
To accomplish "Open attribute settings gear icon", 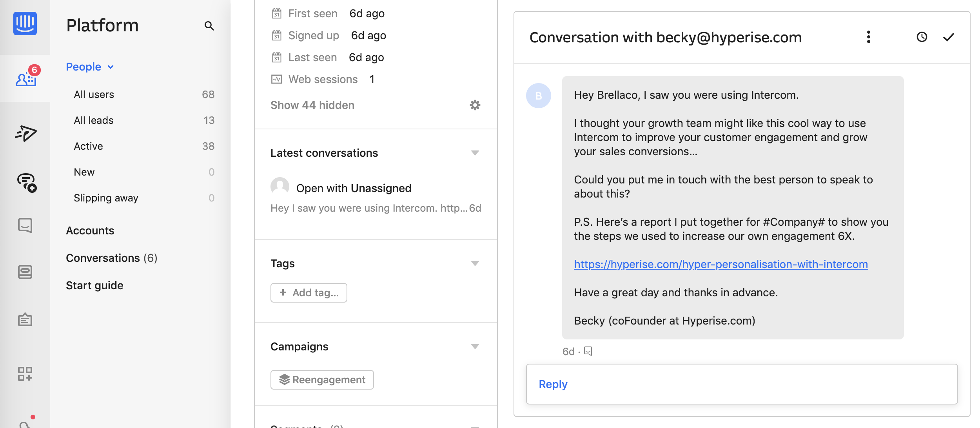I will coord(475,105).
